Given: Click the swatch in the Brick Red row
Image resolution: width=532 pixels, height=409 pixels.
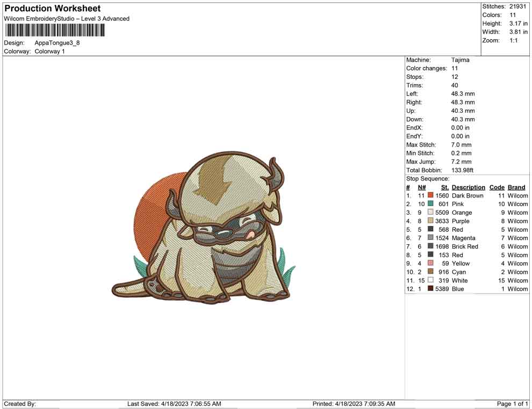Looking at the screenshot, I should 430,246.
